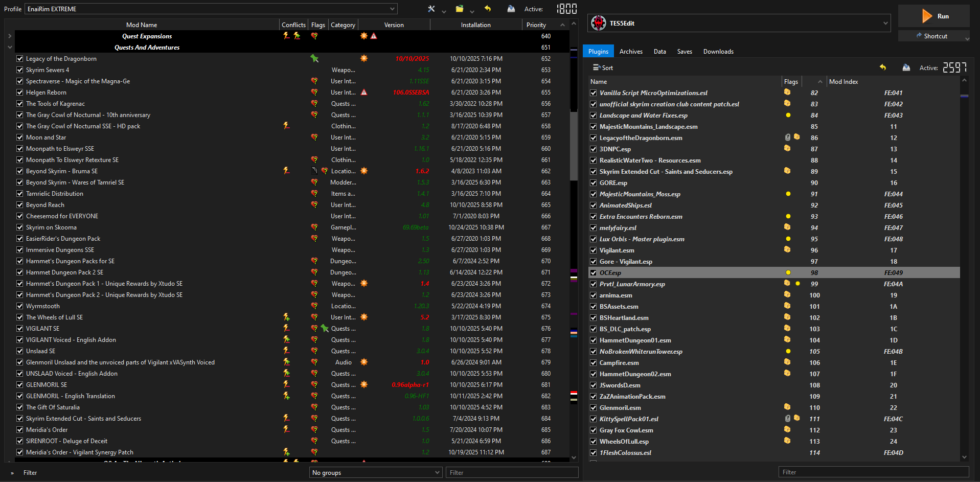Click the warning triangle on Helgen Reborn
This screenshot has width=980, height=482.
pos(364,93)
